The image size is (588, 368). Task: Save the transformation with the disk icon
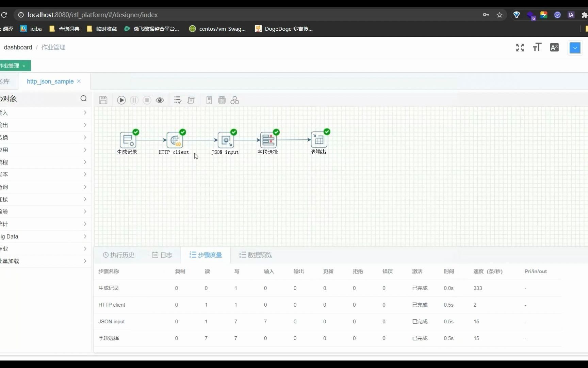(103, 100)
